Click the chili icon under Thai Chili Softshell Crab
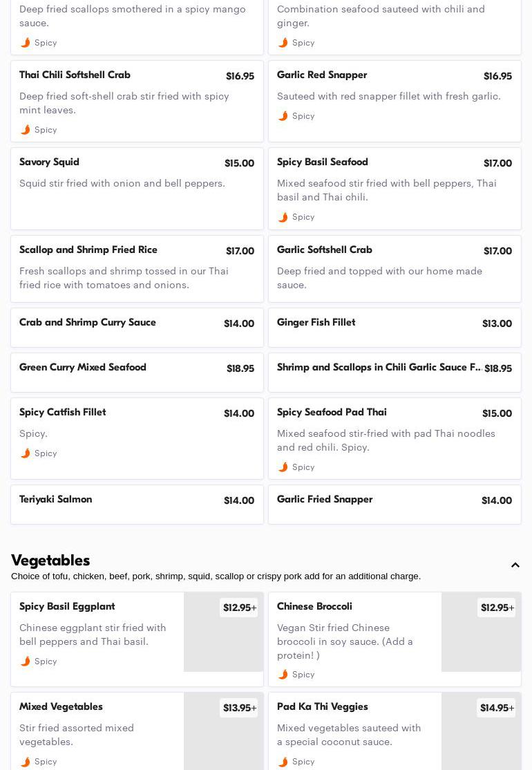Screen dimensions: 532x770 (26, 130)
